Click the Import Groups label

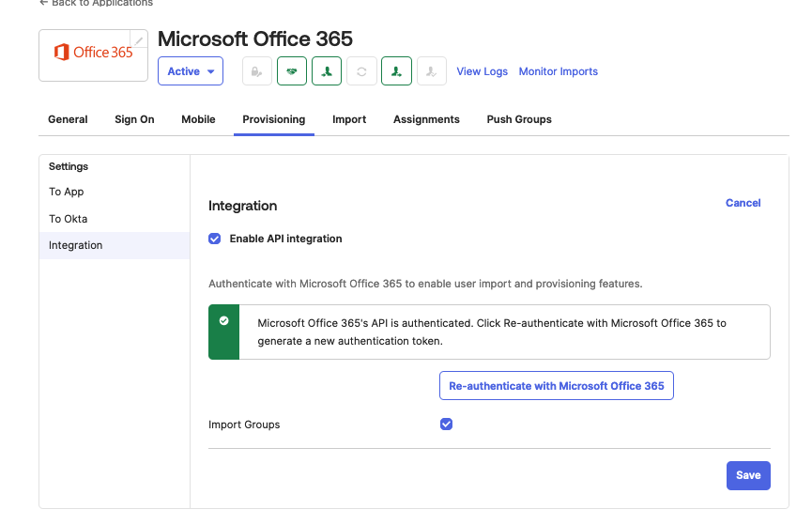pos(244,425)
